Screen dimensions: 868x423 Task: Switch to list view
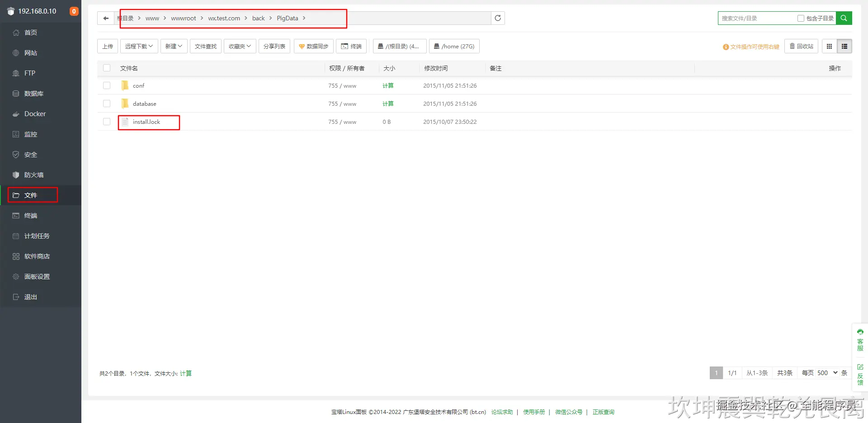point(844,46)
